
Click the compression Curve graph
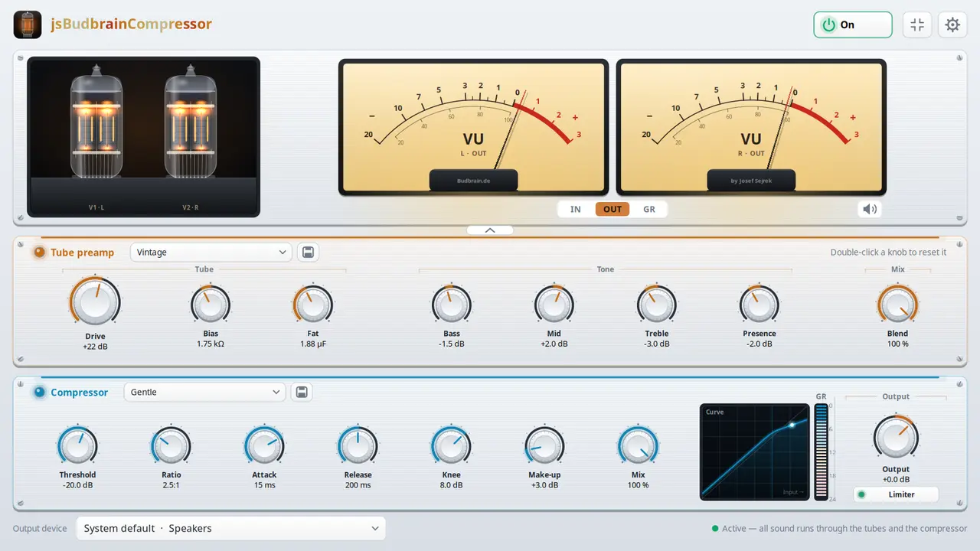[x=755, y=452]
